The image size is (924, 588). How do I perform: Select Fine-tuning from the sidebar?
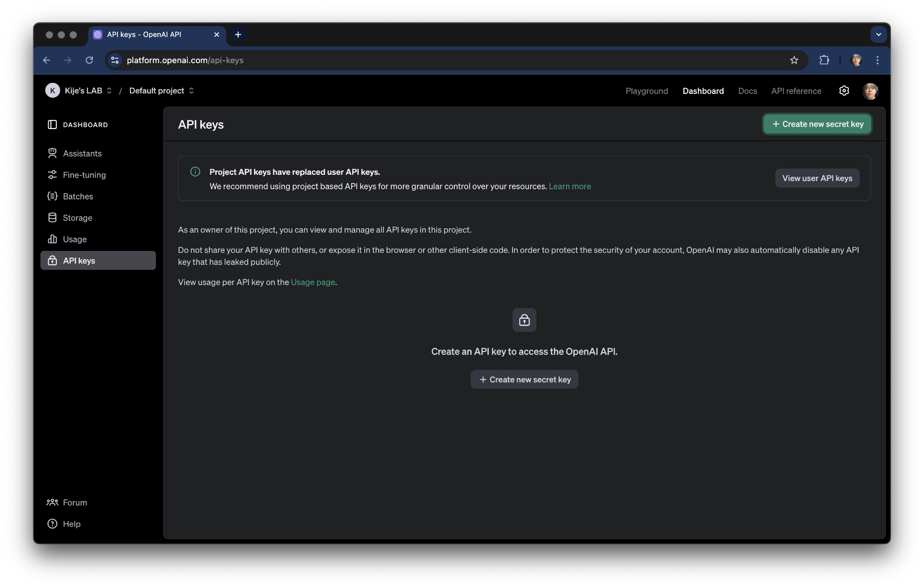pos(85,174)
